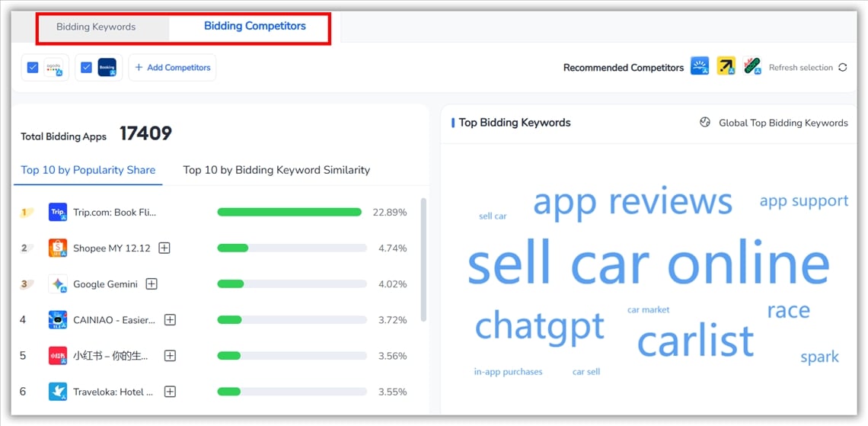Click the app list vertical scrollbar
The width and height of the screenshot is (868, 426).
[x=423, y=259]
